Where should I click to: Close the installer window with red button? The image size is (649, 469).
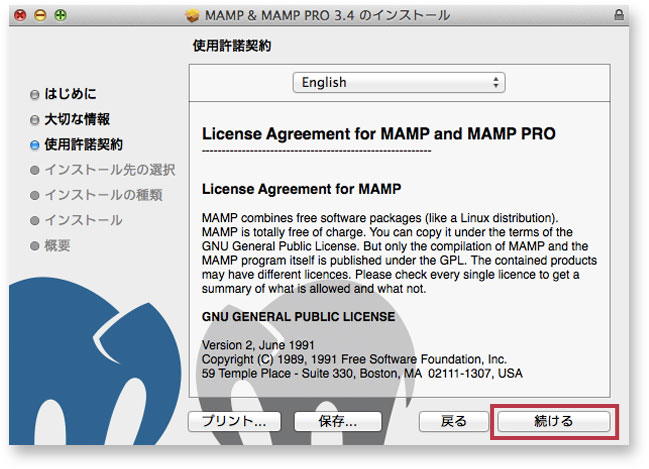click(x=20, y=16)
